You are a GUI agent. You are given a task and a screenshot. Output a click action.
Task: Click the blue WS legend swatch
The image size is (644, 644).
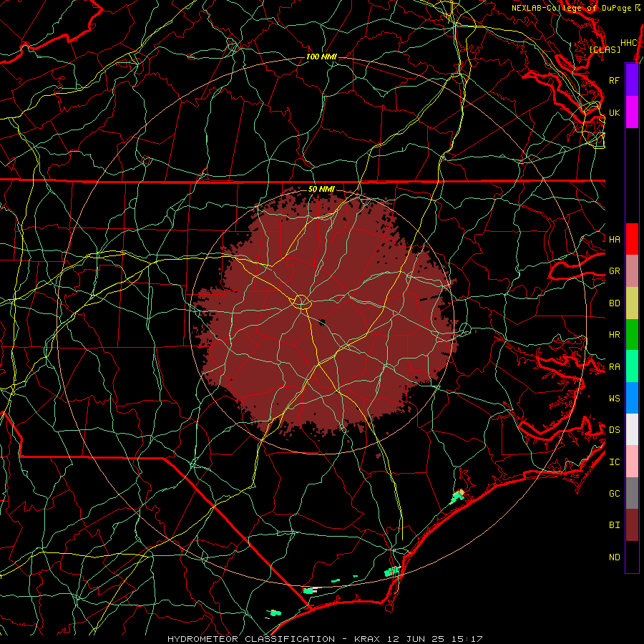pyautogui.click(x=632, y=398)
